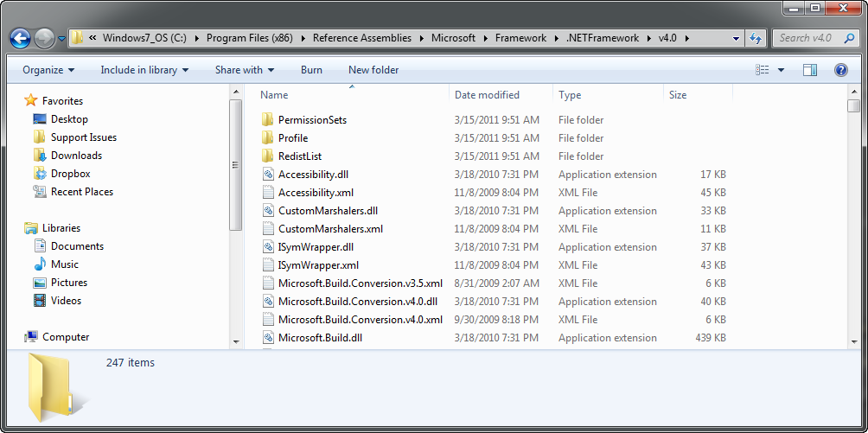Click the Dropbox icon in Favorites
The height and width of the screenshot is (433, 868).
coord(39,174)
